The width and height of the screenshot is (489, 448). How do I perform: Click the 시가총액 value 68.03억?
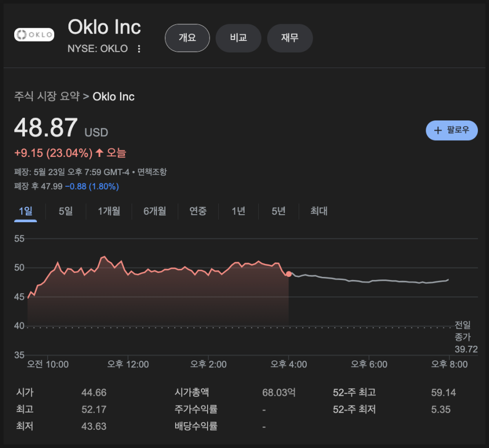(x=279, y=392)
